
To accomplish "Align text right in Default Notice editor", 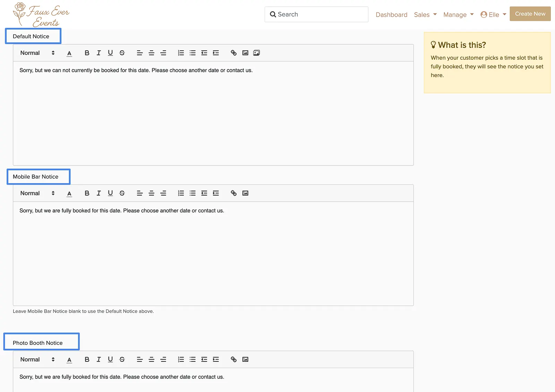I will (x=163, y=53).
